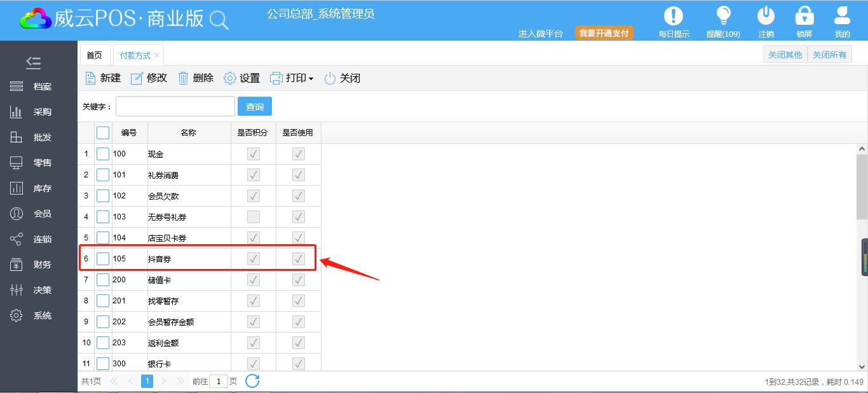868x393 pixels.
Task: Open the 我的 profile icon
Action: pyautogui.click(x=842, y=16)
